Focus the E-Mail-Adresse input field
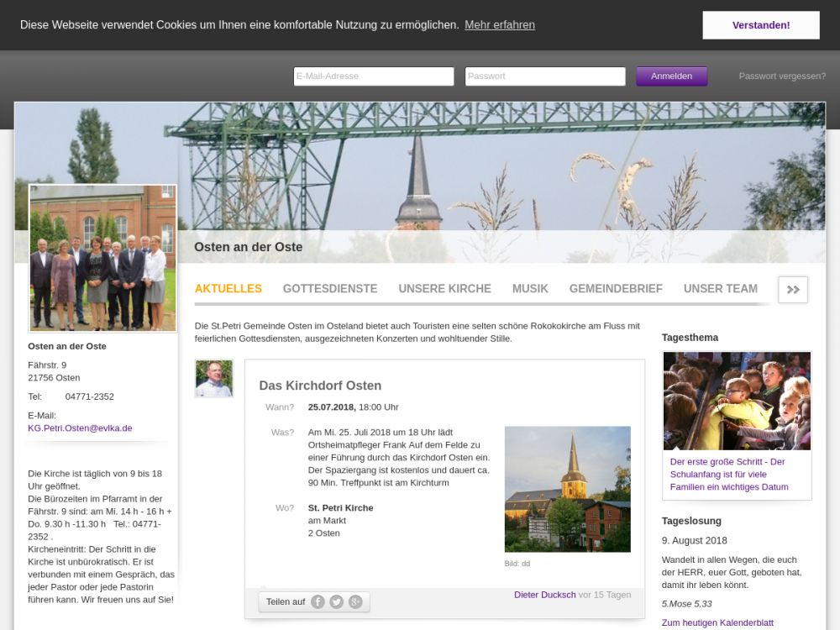The height and width of the screenshot is (630, 840). [374, 76]
